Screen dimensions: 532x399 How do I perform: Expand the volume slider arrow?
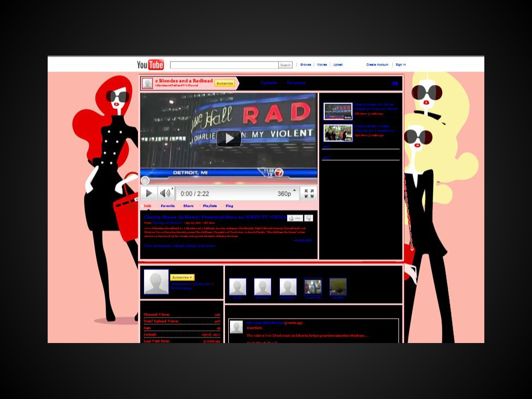(x=173, y=188)
